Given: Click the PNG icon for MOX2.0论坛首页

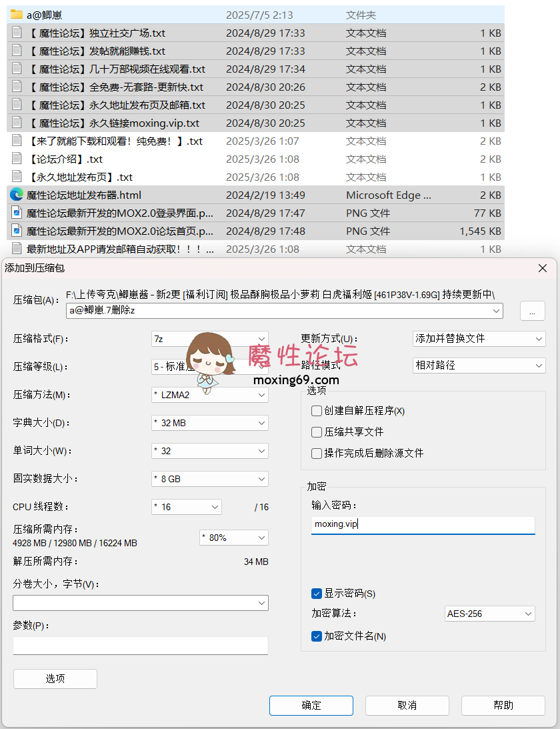Looking at the screenshot, I should [x=17, y=231].
